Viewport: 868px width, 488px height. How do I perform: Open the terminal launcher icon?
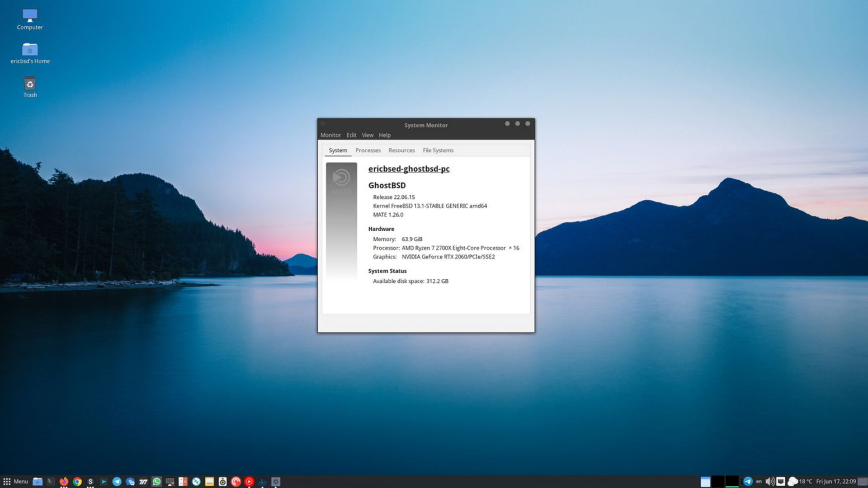[50, 482]
